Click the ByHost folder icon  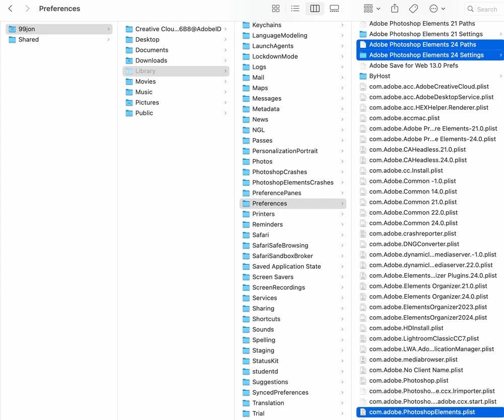[x=363, y=76]
